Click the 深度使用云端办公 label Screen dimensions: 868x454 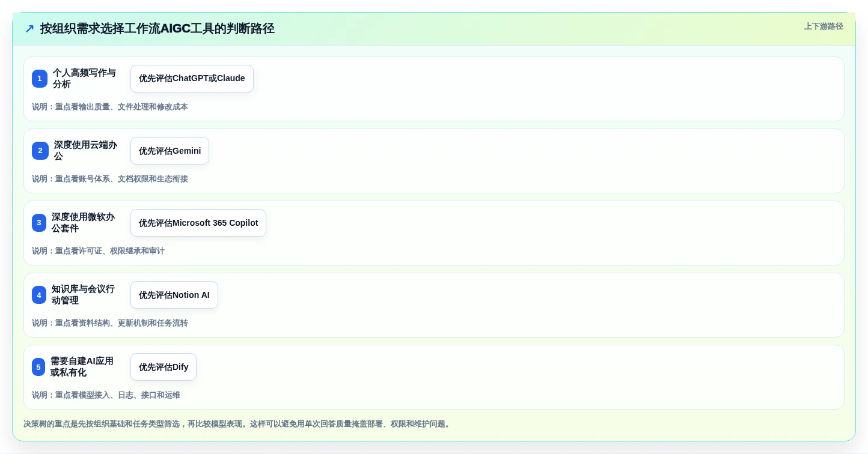[86, 151]
